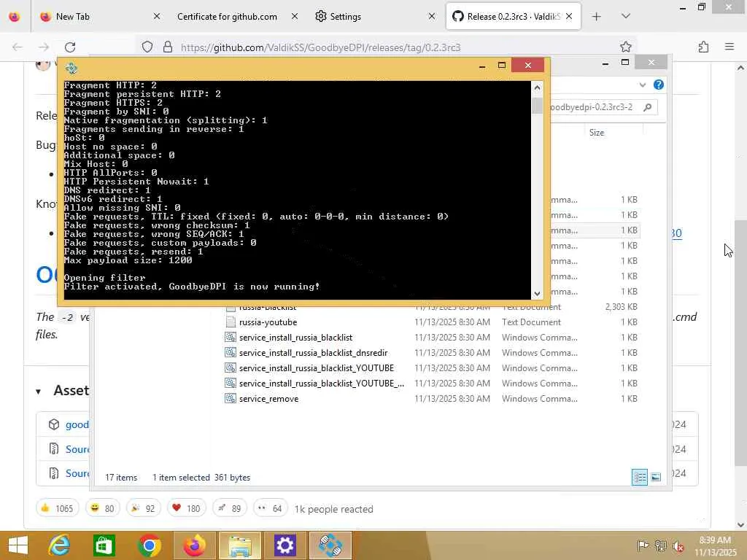The width and height of the screenshot is (747, 560).
Task: Open the Firefox hamburger menu
Action: [729, 47]
